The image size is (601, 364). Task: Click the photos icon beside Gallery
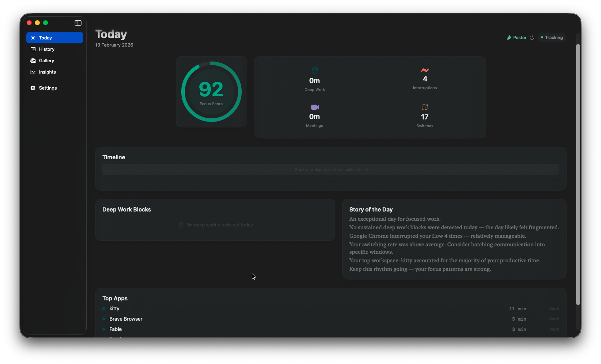(x=33, y=60)
